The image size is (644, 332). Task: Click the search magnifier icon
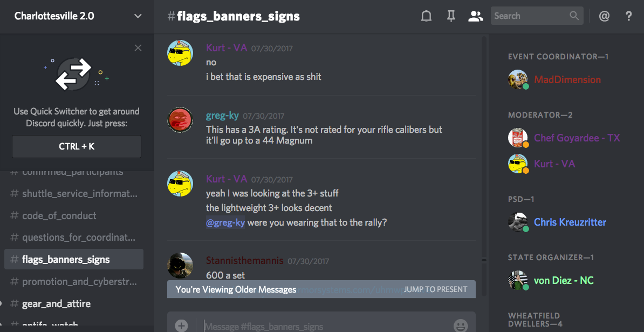point(574,16)
